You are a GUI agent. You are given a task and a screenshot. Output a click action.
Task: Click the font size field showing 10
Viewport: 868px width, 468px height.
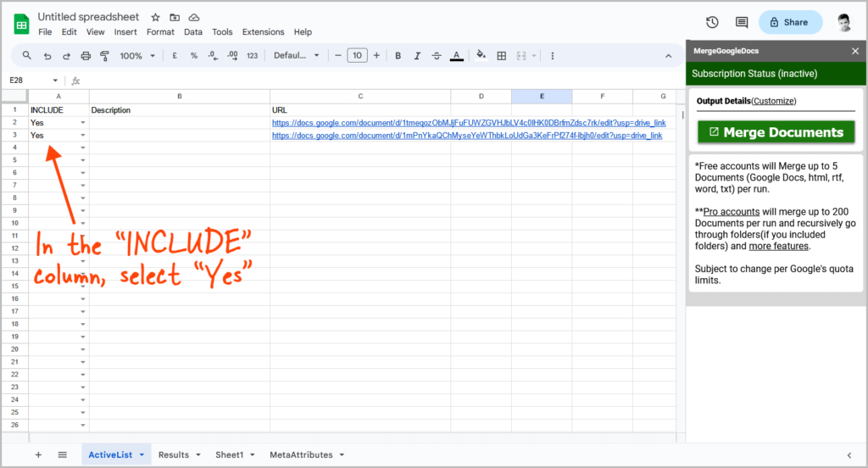pyautogui.click(x=357, y=55)
